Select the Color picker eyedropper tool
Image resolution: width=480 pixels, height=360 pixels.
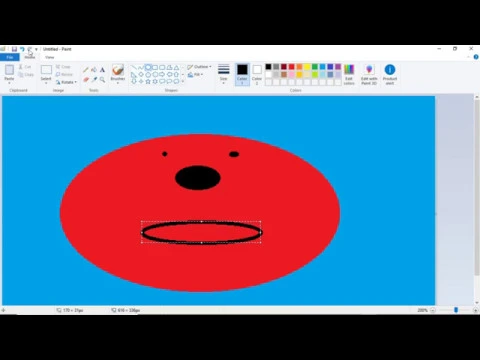(x=94, y=79)
